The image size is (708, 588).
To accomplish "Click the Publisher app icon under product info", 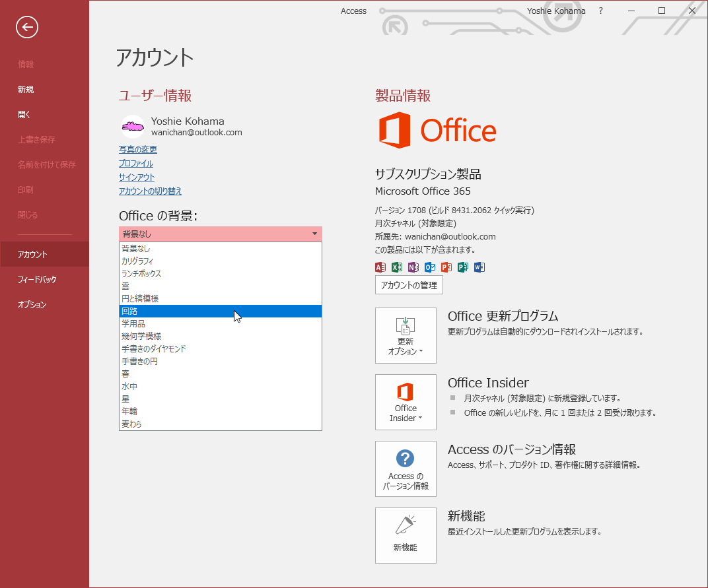I will 463,267.
